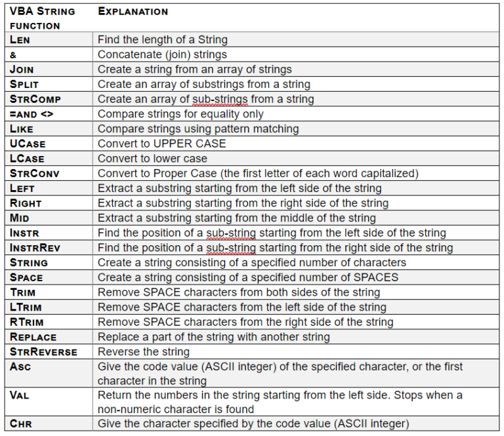Select the STRCOMP function name cell
504x436 pixels.
coord(35,99)
